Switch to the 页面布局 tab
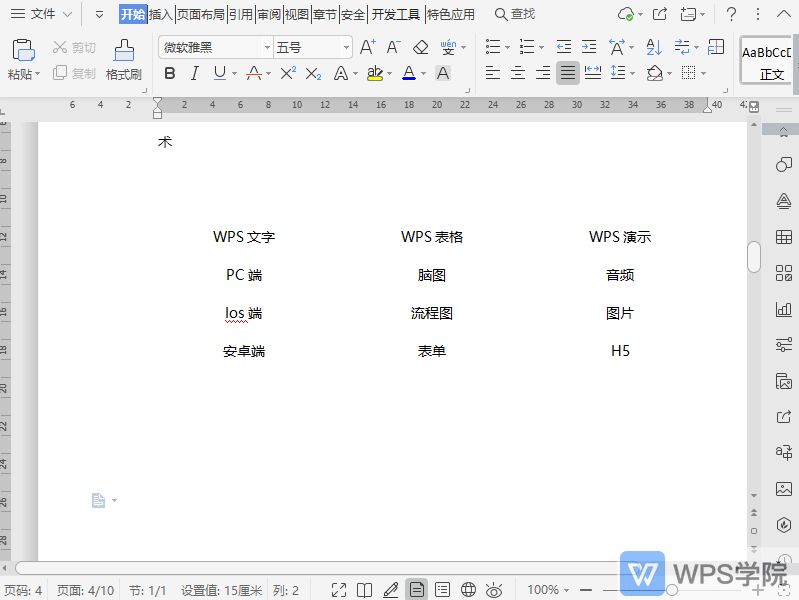 pos(201,14)
